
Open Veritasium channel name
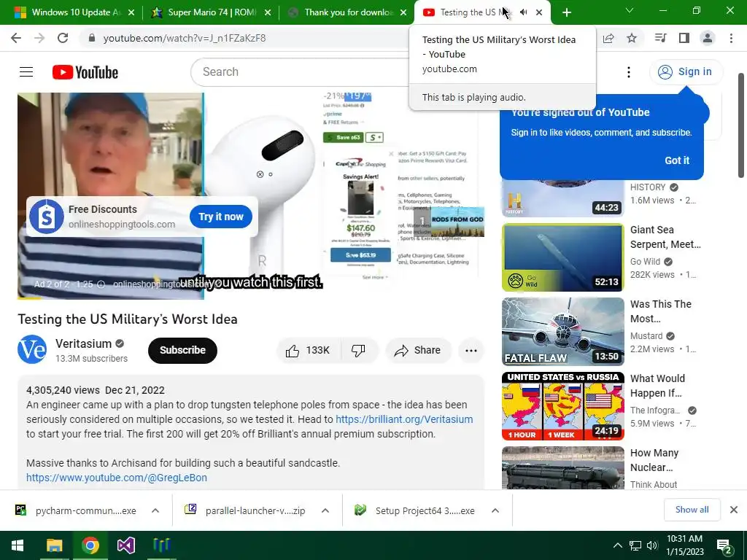click(x=83, y=344)
